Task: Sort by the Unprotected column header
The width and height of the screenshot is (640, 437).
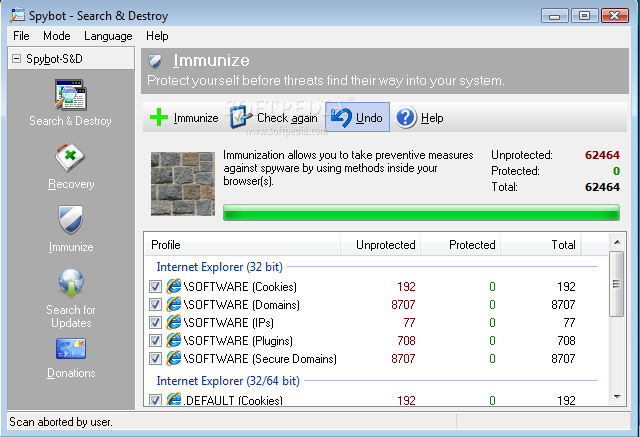Action: pyautogui.click(x=383, y=244)
